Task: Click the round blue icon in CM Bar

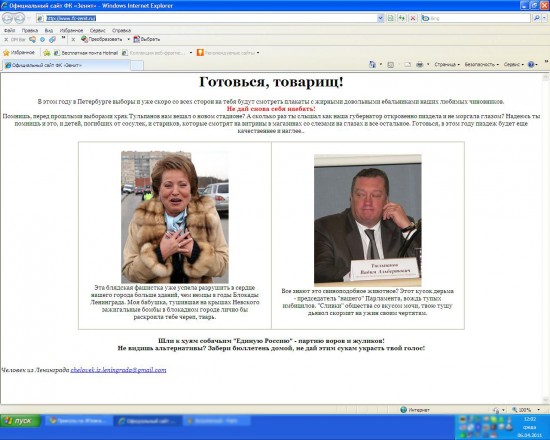Action: [42, 40]
